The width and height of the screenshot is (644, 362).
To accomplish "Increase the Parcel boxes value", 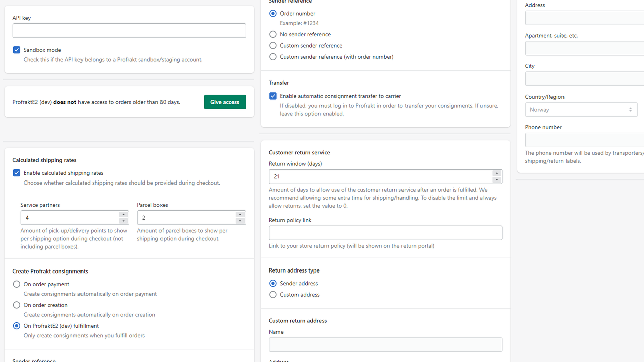I will coord(240,215).
